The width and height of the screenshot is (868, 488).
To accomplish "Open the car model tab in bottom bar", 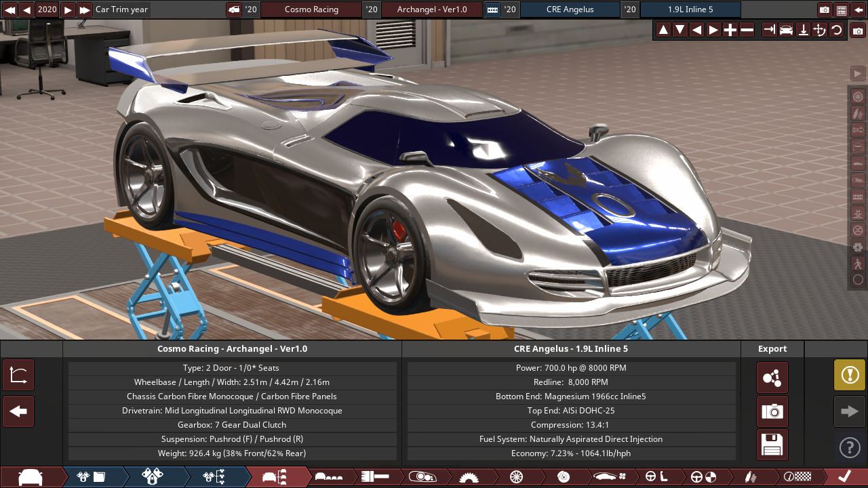I will [x=31, y=477].
